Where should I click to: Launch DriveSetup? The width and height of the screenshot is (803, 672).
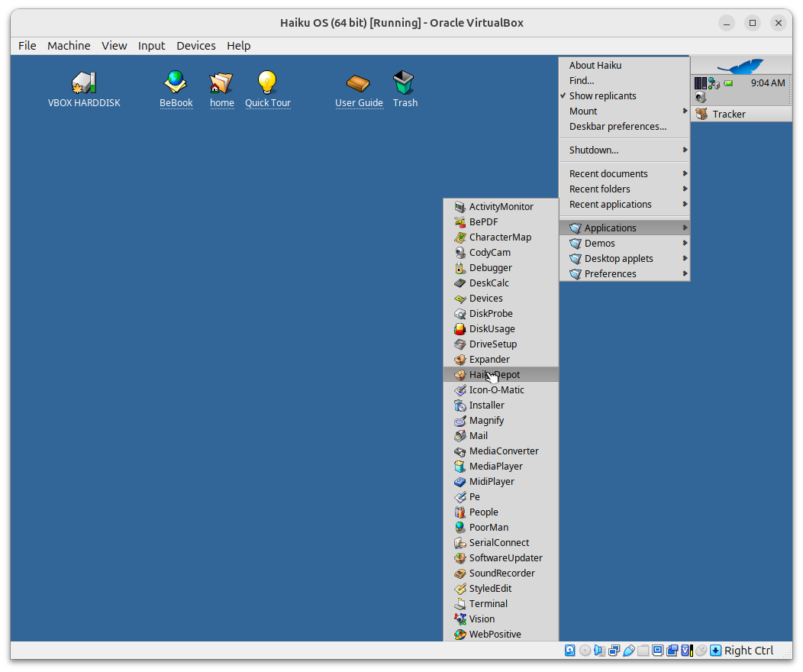[x=501, y=344]
